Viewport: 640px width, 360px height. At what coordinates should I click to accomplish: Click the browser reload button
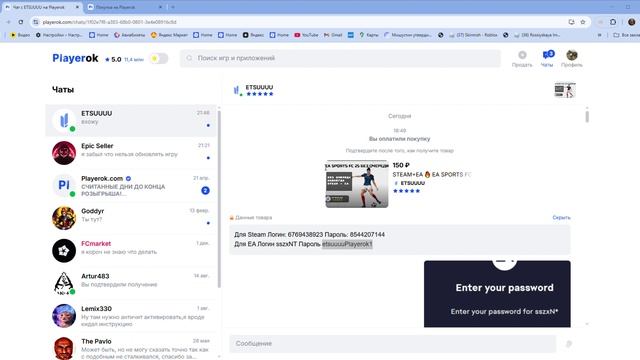(21, 22)
